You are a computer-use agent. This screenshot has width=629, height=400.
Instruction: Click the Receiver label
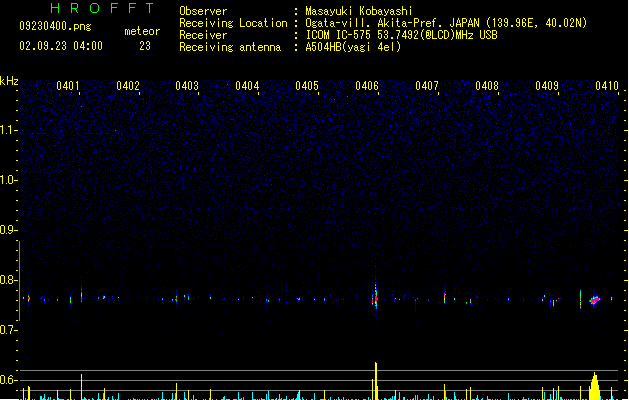click(203, 35)
